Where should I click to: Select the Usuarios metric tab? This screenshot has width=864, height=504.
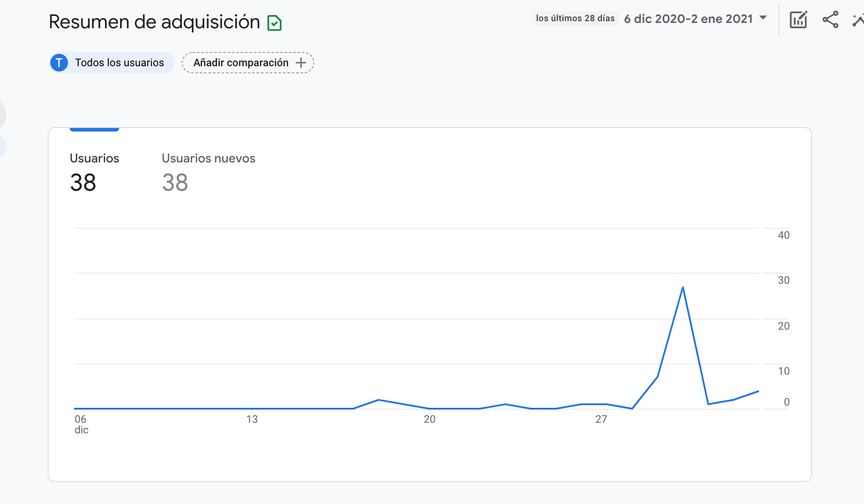tap(94, 158)
